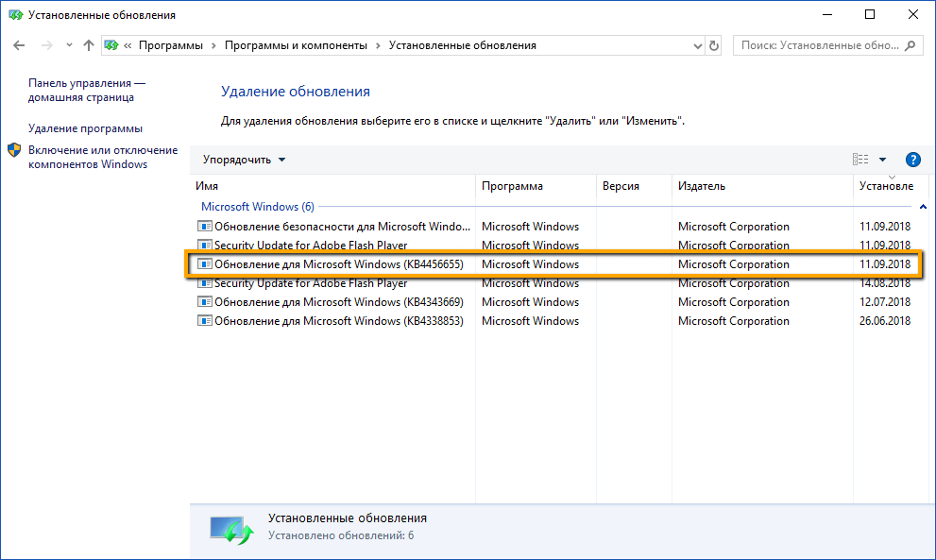This screenshot has width=936, height=560.
Task: Click the back navigation arrow
Action: click(19, 44)
